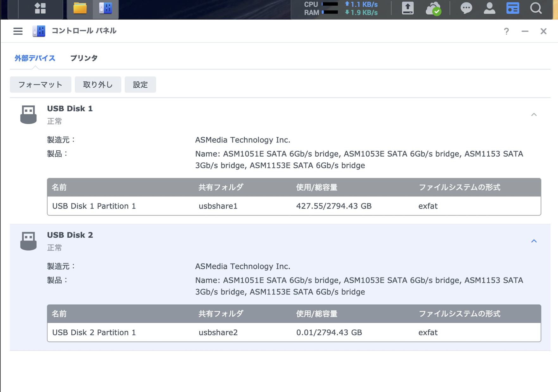Open the widgets panel icon

point(512,9)
